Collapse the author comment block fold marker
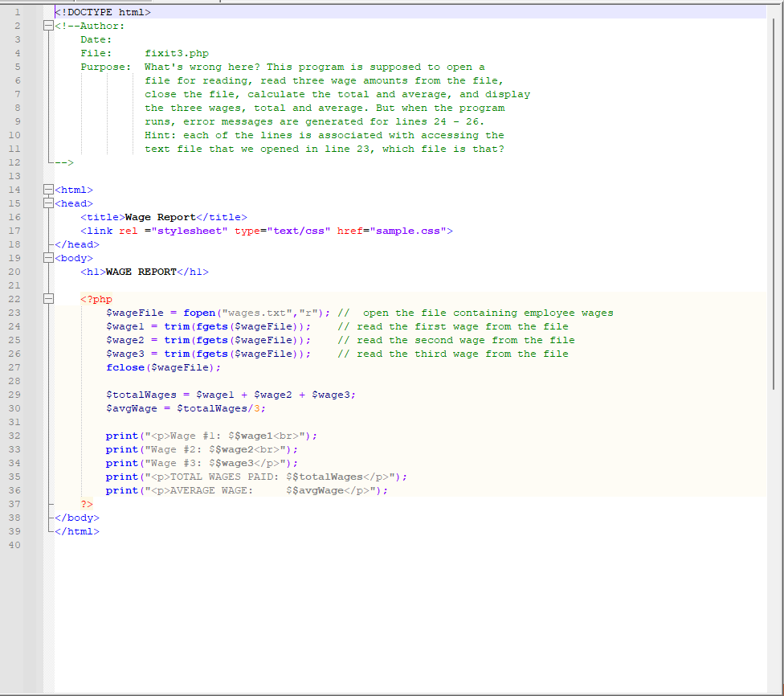This screenshot has width=784, height=696. point(48,26)
